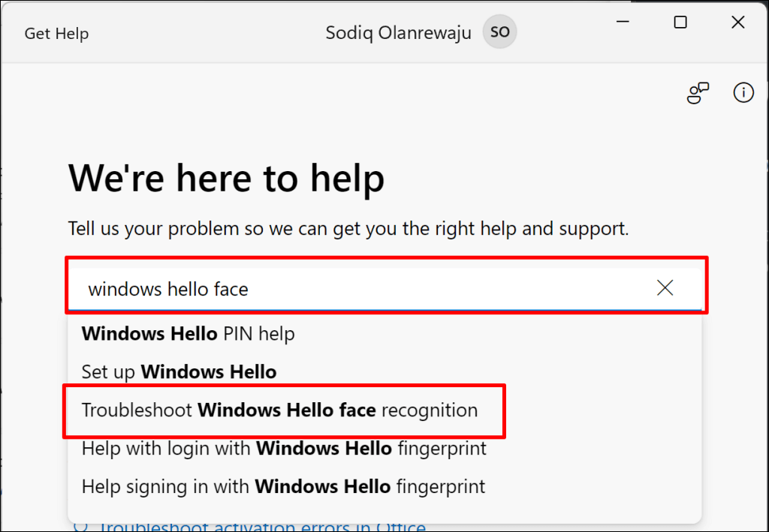Open 'Troubleshoot activation errors in Office' link

(263, 527)
